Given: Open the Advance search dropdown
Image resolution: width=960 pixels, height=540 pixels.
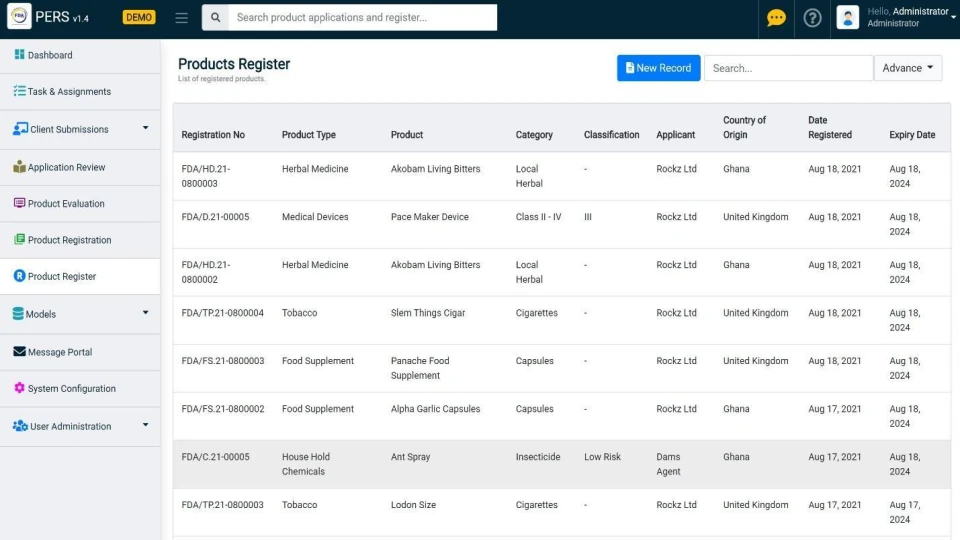Looking at the screenshot, I should pyautogui.click(x=908, y=68).
